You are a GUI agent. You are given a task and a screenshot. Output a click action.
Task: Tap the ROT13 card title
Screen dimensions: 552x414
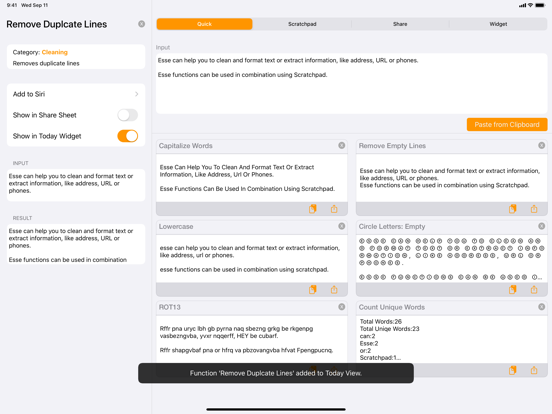point(170,307)
